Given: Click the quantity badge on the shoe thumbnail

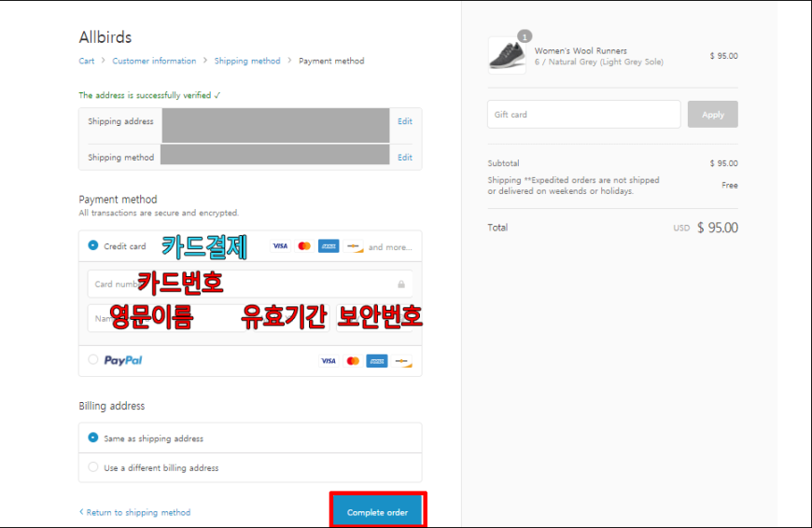Looking at the screenshot, I should (x=525, y=36).
